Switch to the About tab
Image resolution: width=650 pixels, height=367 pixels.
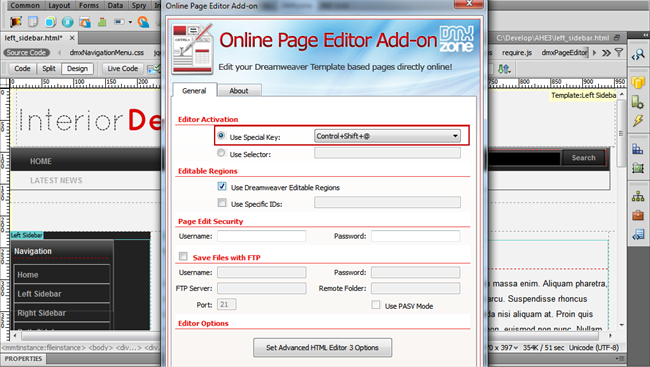(x=239, y=91)
